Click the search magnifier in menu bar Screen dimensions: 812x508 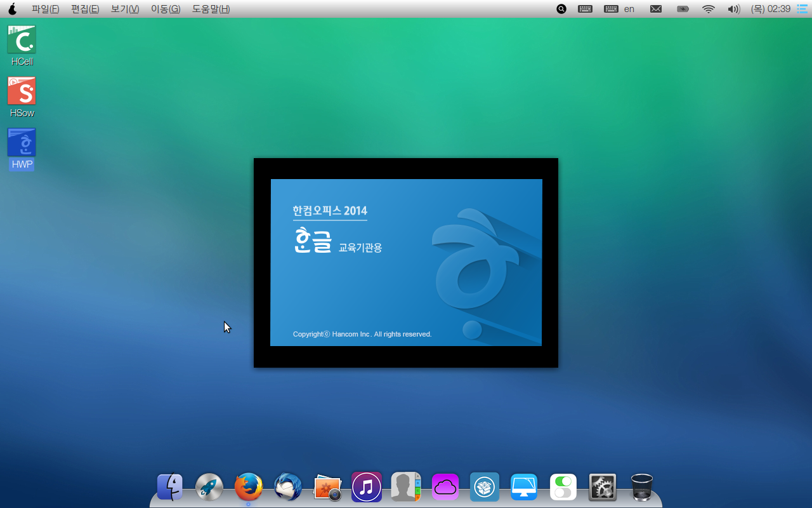tap(561, 9)
